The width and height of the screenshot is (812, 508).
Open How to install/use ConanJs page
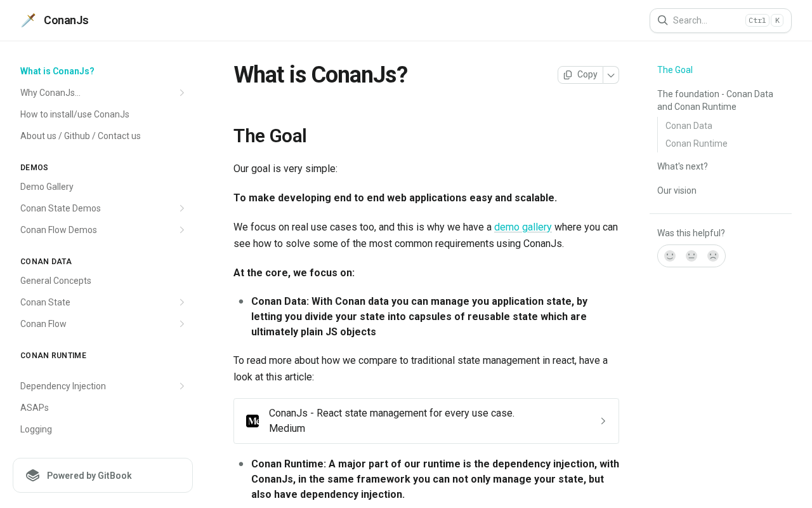(x=75, y=114)
